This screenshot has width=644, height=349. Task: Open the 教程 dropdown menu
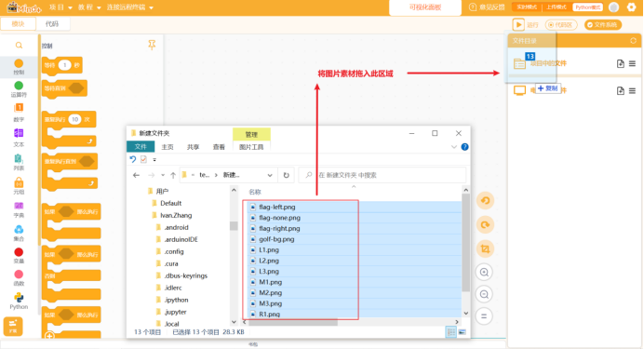[x=89, y=7]
